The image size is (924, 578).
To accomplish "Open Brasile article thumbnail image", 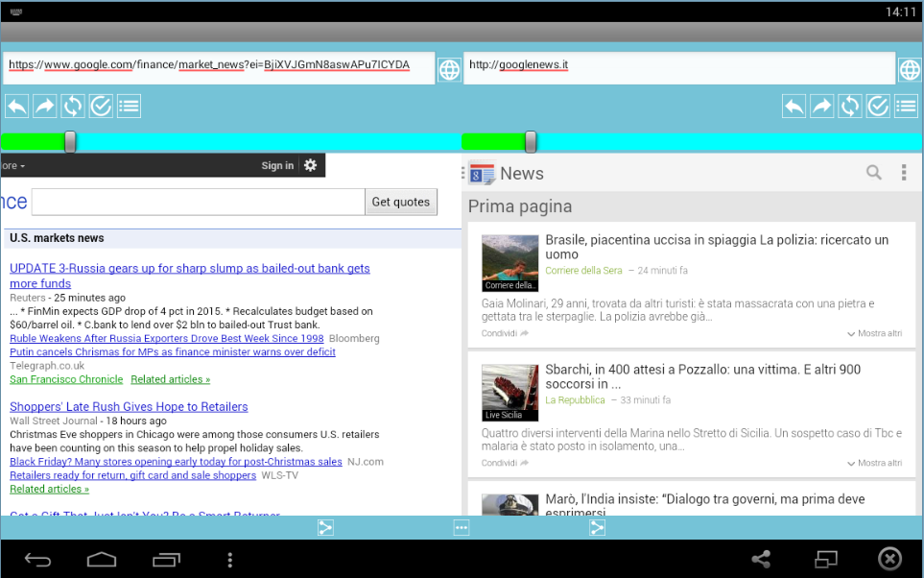I will (x=509, y=263).
